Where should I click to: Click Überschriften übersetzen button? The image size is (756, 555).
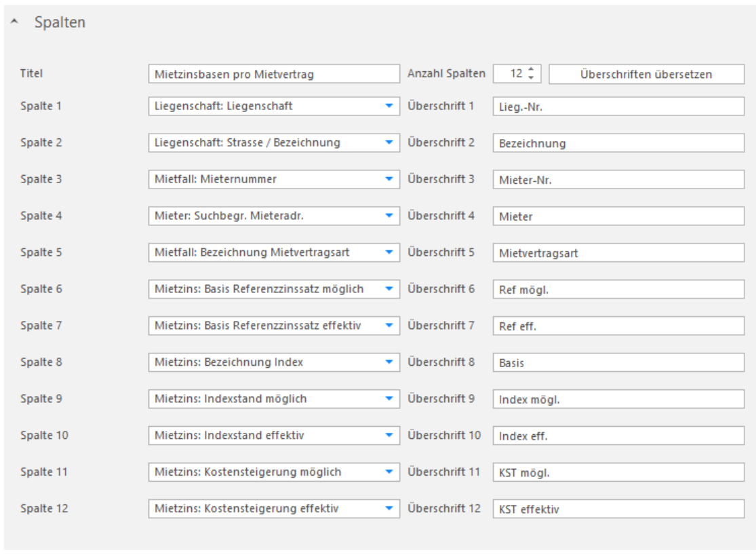646,74
